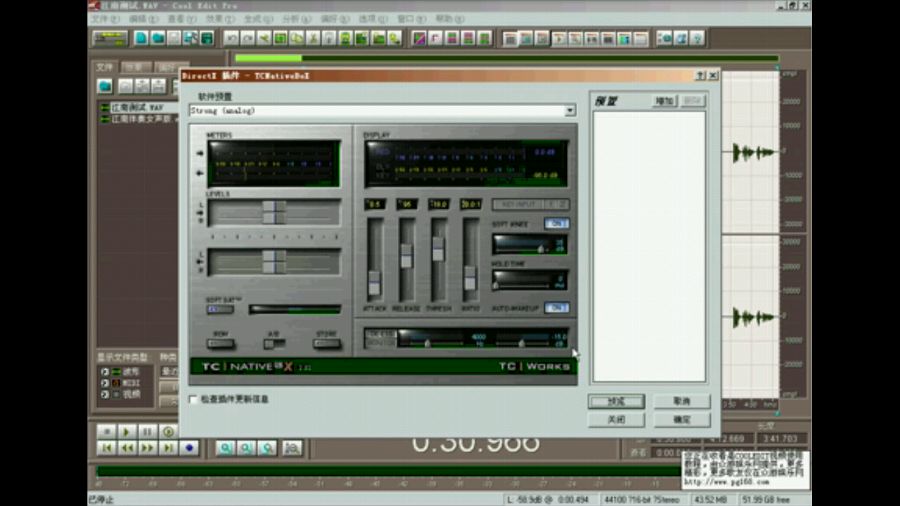Click the second zoom magnifier icon
Image resolution: width=900 pixels, height=506 pixels.
(246, 447)
